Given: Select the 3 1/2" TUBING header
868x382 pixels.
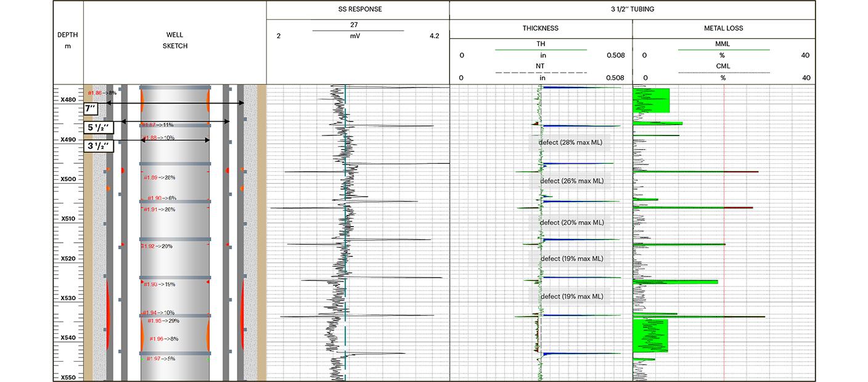Looking at the screenshot, I should (632, 10).
